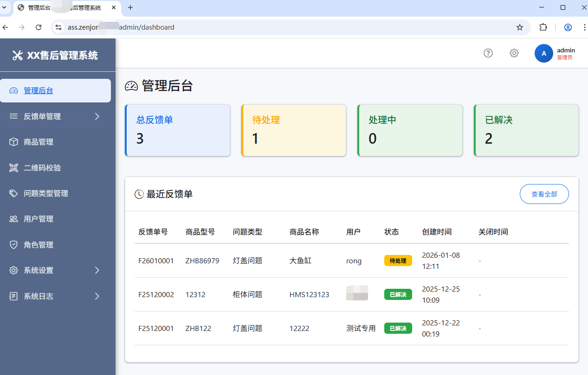
Task: Expand the 系统日志 submenu
Action: click(37, 296)
